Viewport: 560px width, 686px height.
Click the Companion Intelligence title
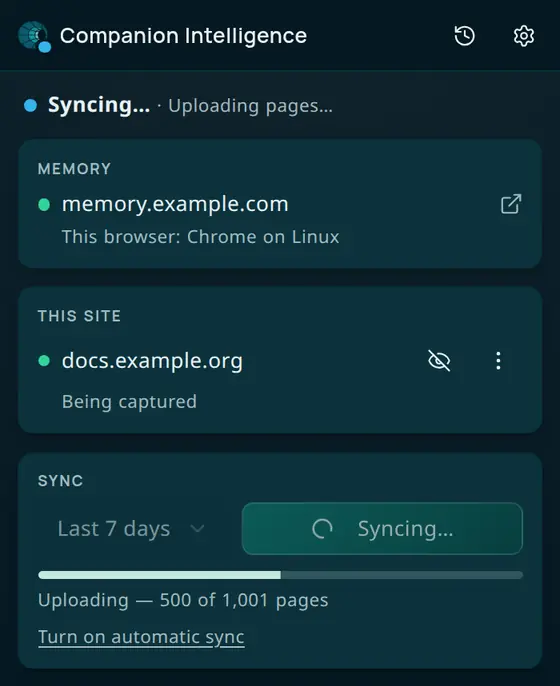coord(183,36)
